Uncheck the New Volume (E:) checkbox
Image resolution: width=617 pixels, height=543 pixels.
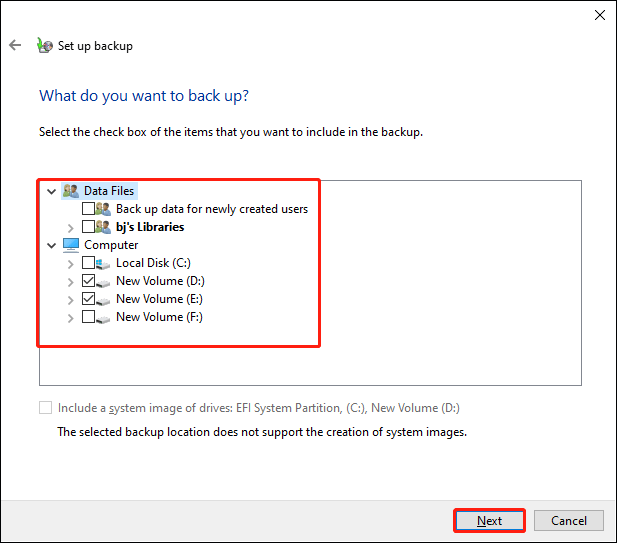point(88,299)
